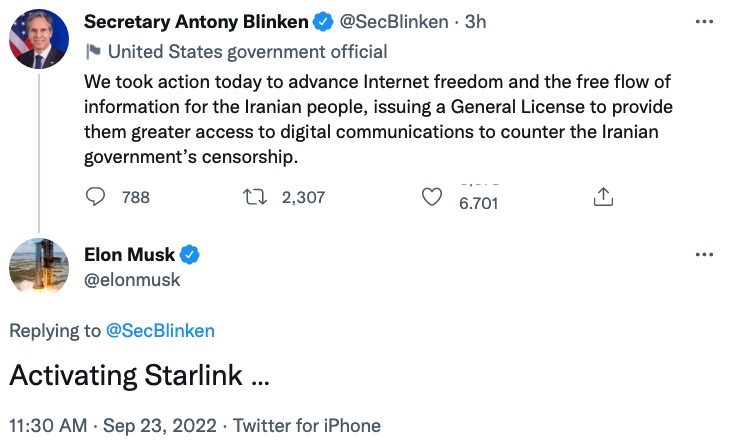Screen dimensions: 736x442
Task: Open the @SecBlinken link in Replying to
Action: (x=160, y=330)
